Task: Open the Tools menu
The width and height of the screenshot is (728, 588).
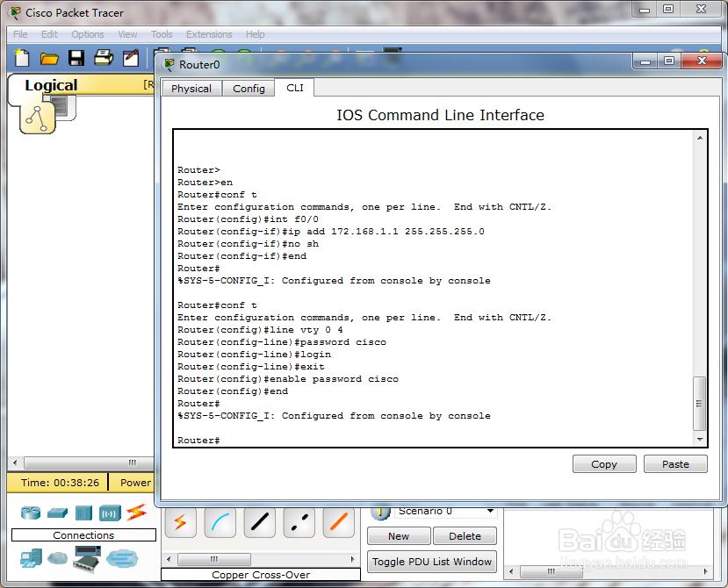Action: tap(162, 34)
